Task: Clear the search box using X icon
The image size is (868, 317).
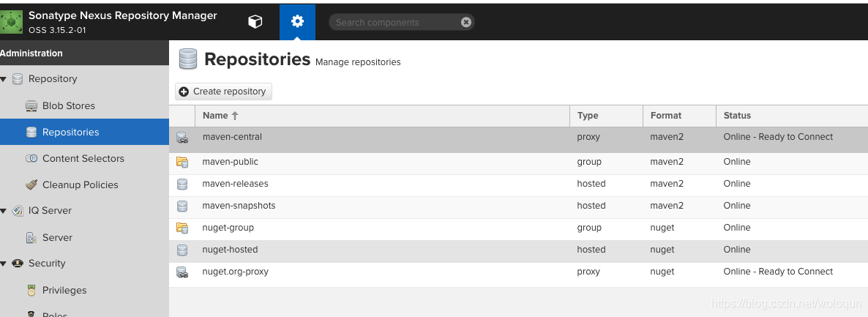Action: 466,23
